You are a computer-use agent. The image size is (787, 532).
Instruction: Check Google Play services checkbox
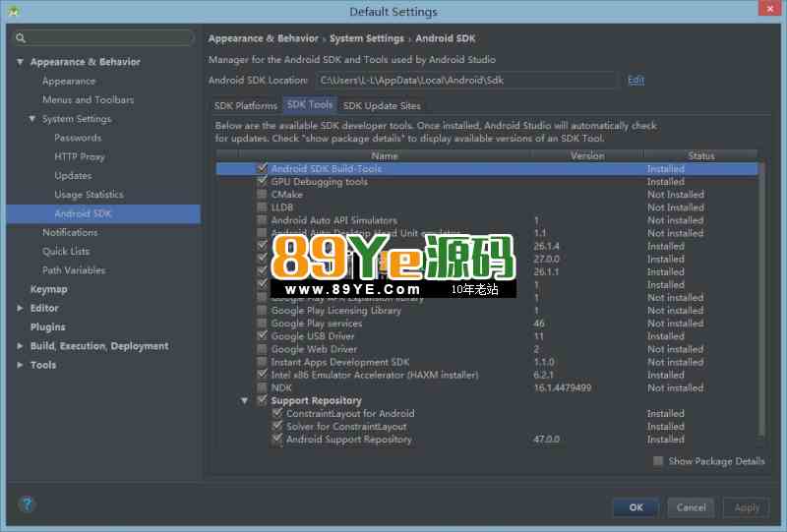pos(262,324)
